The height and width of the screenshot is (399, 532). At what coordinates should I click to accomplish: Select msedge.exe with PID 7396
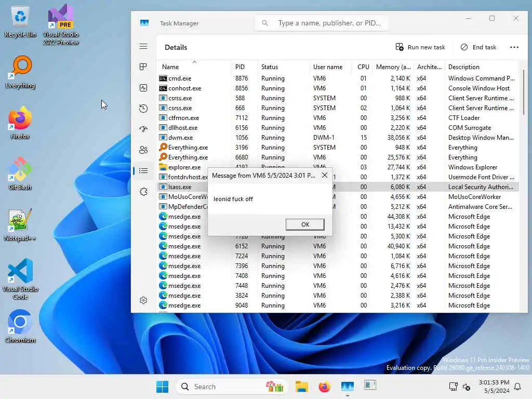pos(338,265)
